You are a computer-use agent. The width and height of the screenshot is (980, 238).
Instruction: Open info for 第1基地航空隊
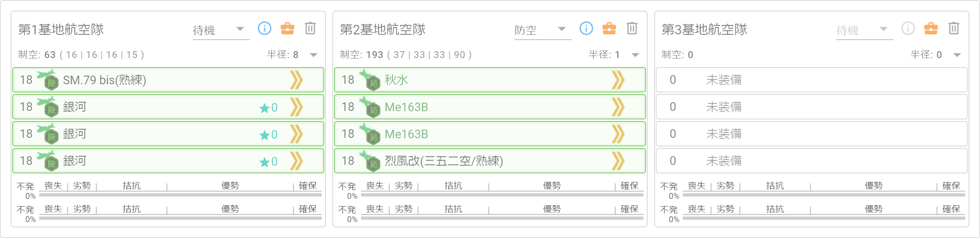click(264, 28)
